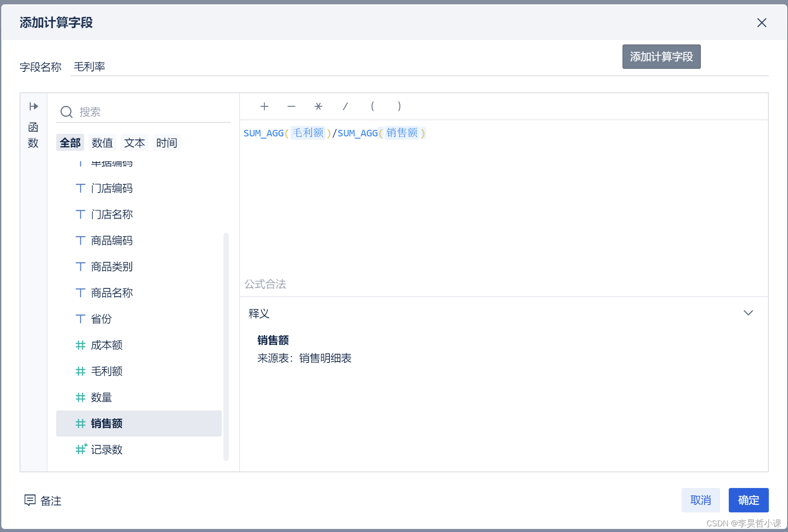Insert the divide slash operator
The width and height of the screenshot is (788, 532).
(345, 106)
